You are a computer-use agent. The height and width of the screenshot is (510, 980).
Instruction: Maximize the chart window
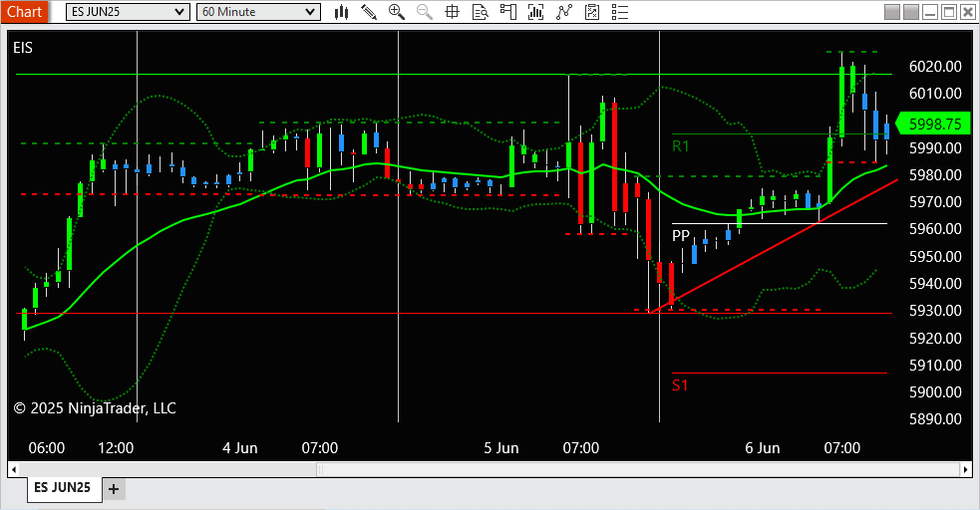[949, 12]
